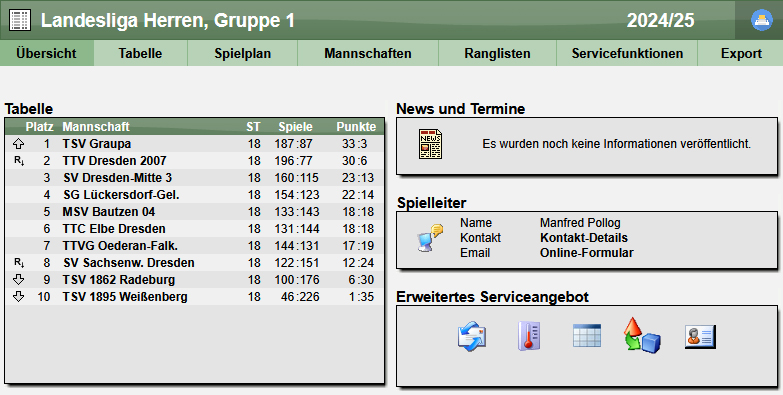Open the contact card service icon
The width and height of the screenshot is (783, 395).
(700, 336)
